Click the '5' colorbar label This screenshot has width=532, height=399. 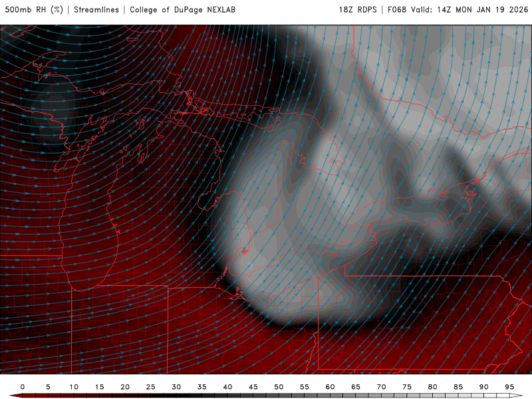tap(48, 387)
